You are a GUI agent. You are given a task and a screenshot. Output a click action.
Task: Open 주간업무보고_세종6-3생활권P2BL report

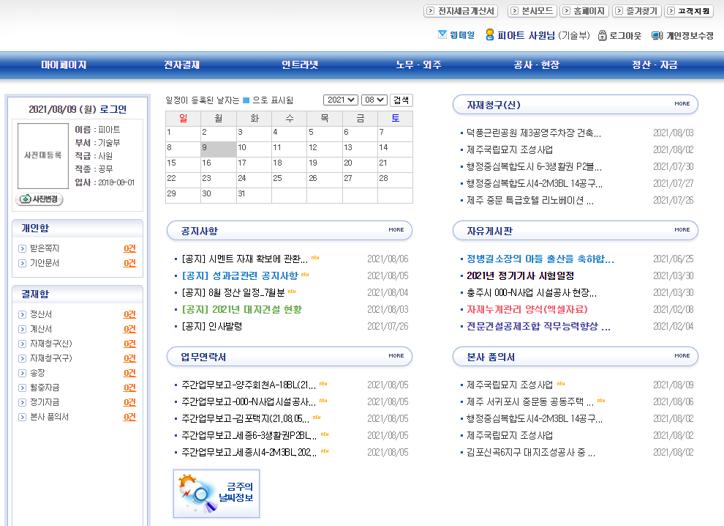249,435
